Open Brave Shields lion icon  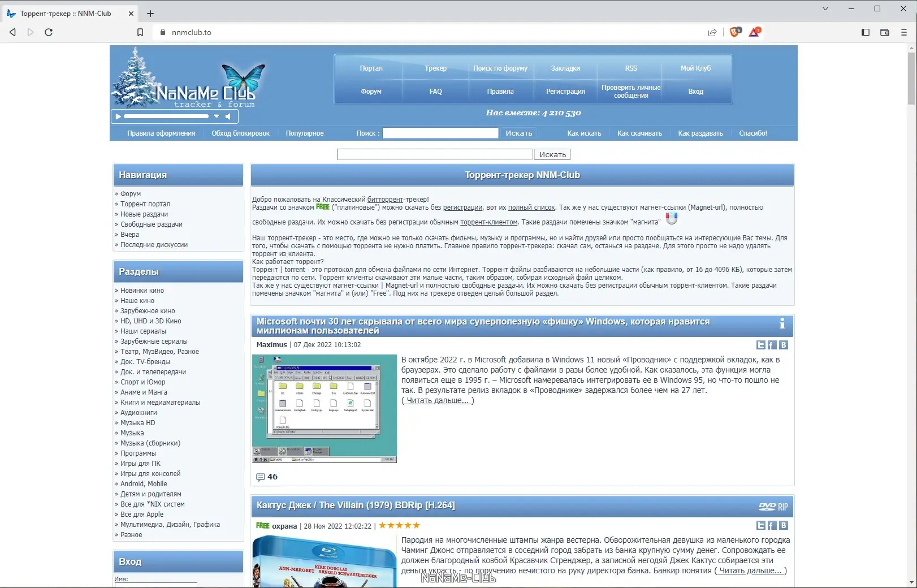point(735,32)
